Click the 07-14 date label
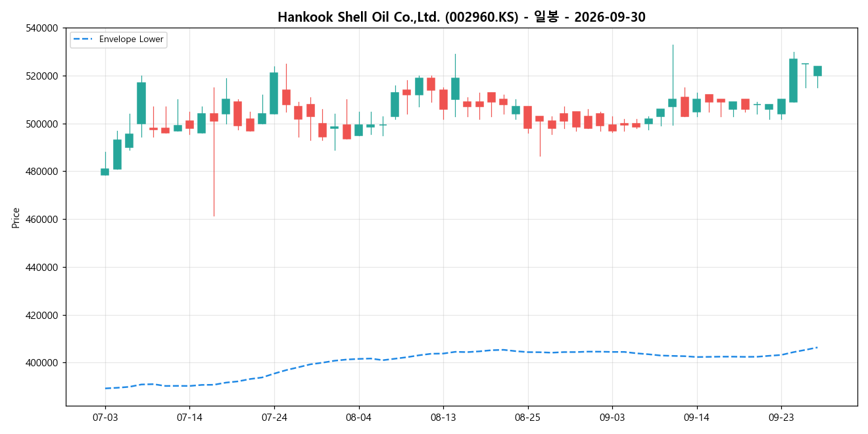The width and height of the screenshot is (868, 434). (189, 417)
